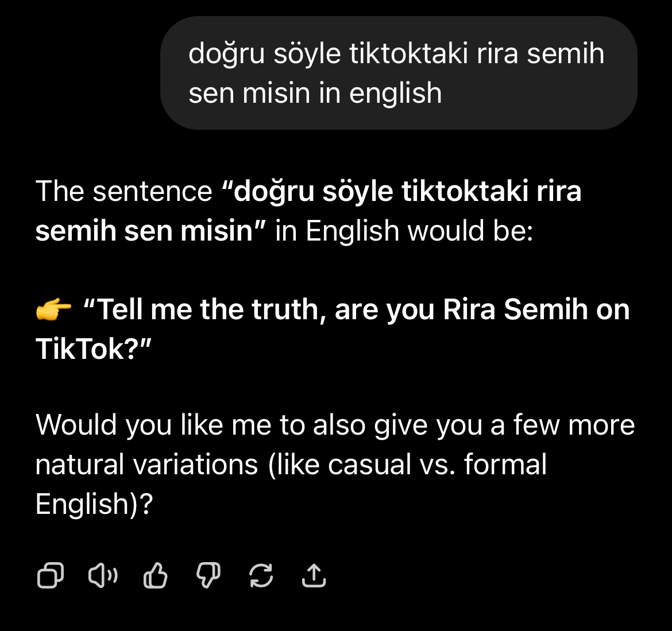
Task: Click the "natural variations" text
Action: pos(146,464)
